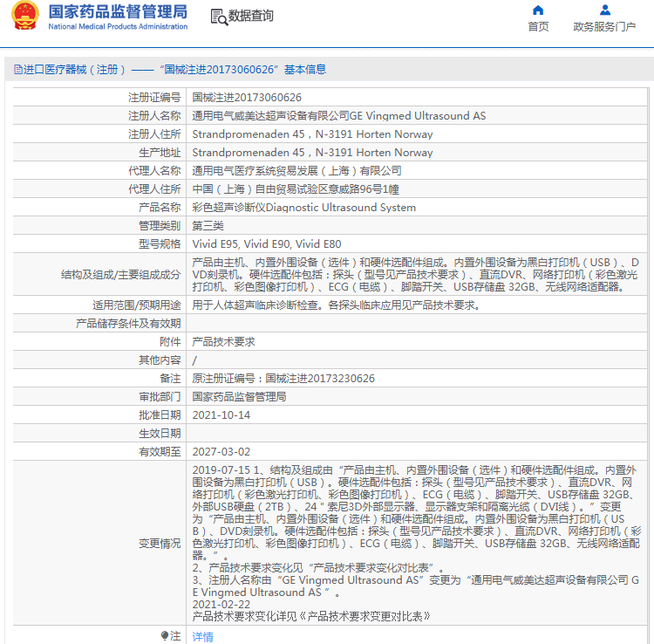Screen dimensions: 654x644
Task: Click the bulb icon beside 注
Action: (x=165, y=635)
